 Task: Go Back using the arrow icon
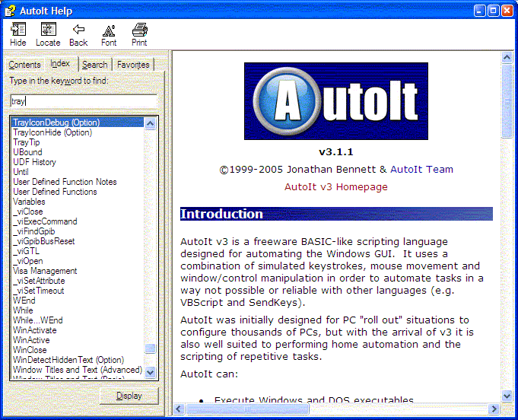[78, 34]
